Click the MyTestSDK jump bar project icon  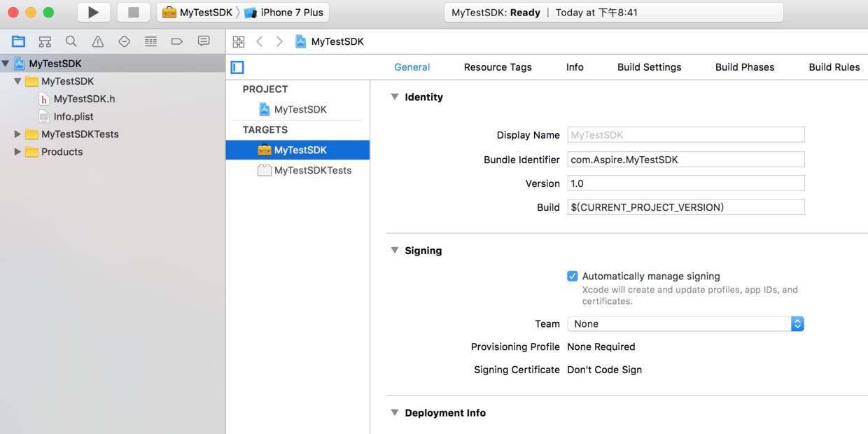[300, 41]
